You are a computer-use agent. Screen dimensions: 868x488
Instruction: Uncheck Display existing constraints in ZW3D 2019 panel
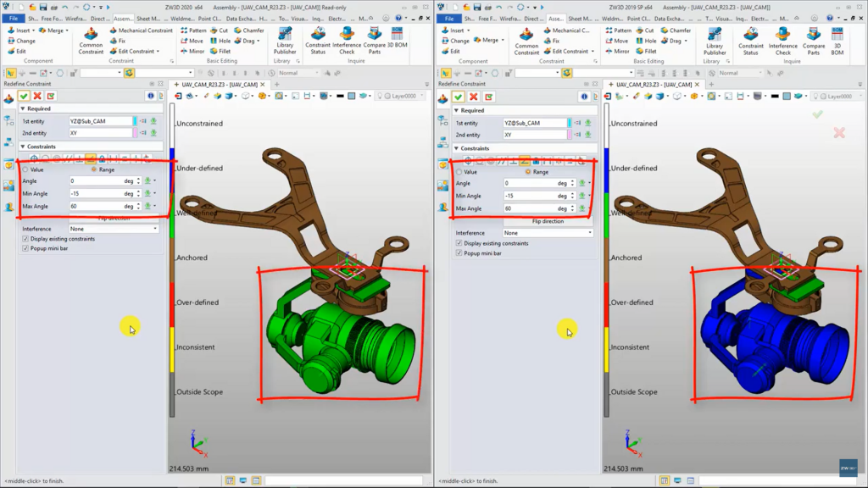tap(459, 243)
